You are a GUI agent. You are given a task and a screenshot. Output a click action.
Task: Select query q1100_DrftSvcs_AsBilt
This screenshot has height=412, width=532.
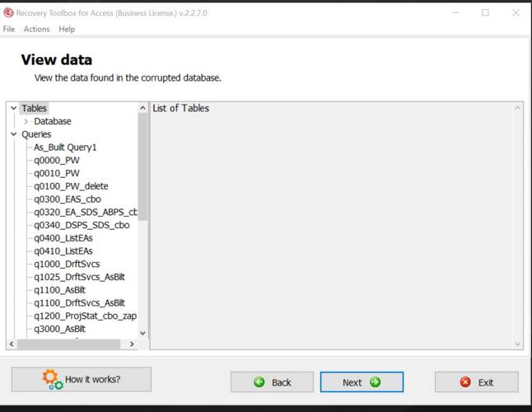pos(79,302)
